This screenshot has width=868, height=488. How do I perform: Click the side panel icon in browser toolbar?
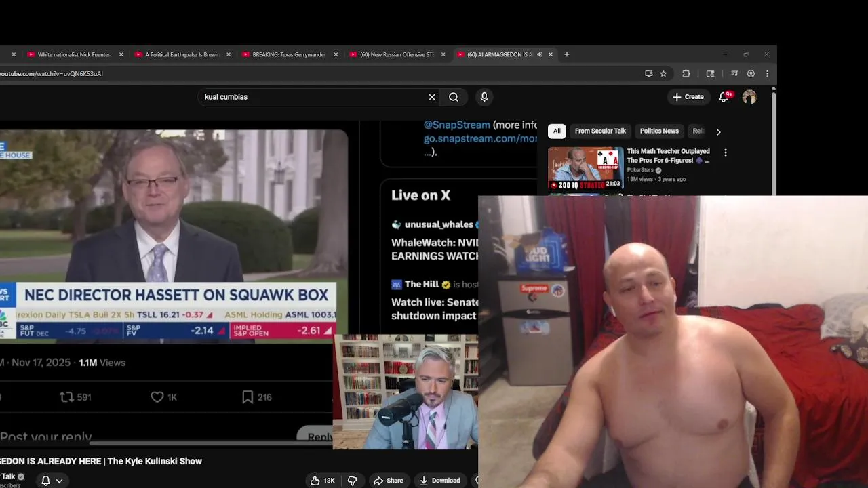point(711,73)
